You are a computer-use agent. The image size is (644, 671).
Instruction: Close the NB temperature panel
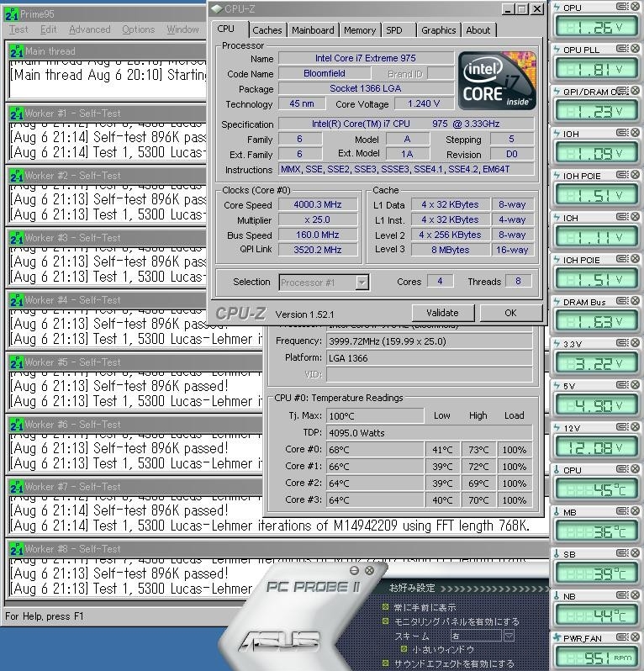(635, 595)
